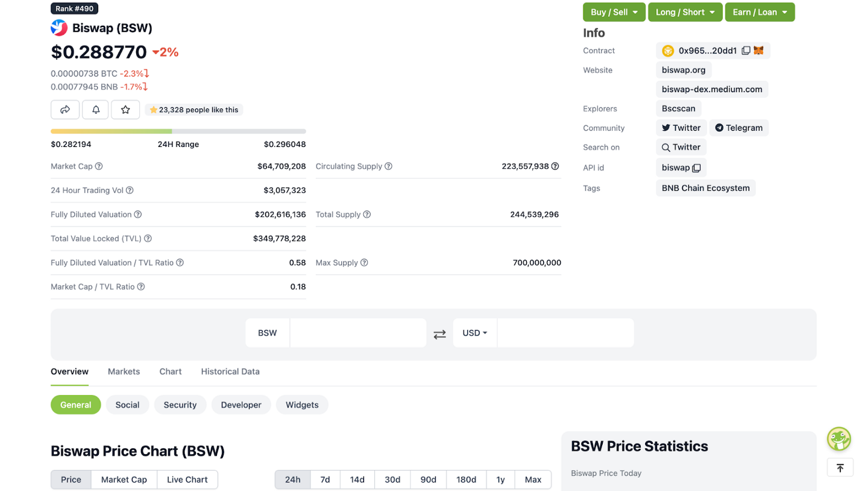Screen dimensions: 868x491
Task: Click the BSW amount input field
Action: point(358,333)
